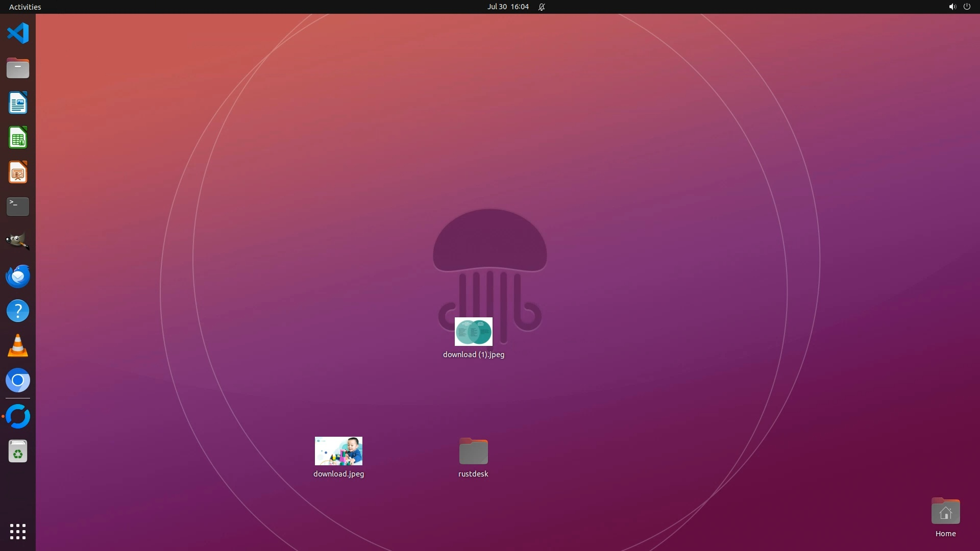Open the Trash from dock
Viewport: 980px width, 551px height.
click(18, 452)
